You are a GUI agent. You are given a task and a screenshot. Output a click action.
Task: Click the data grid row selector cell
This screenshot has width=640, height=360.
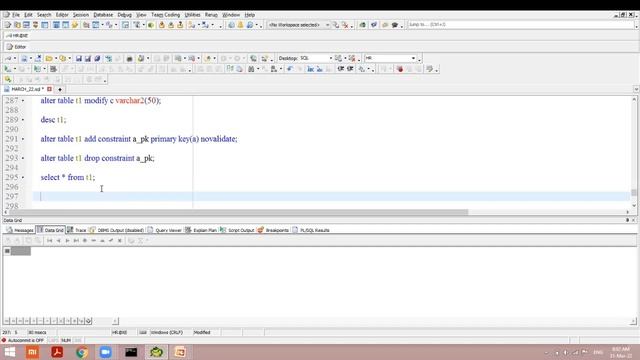point(7,251)
